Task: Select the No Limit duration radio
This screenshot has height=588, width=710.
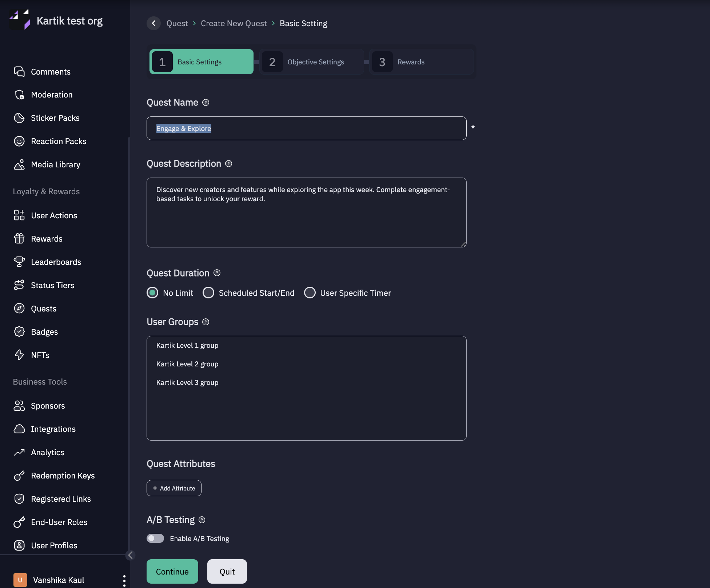Action: (152, 293)
